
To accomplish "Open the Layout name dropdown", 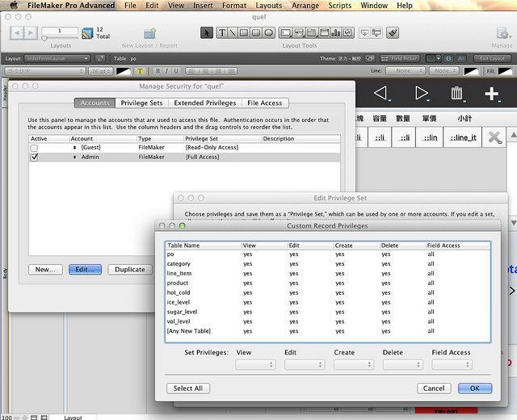I will [x=57, y=59].
